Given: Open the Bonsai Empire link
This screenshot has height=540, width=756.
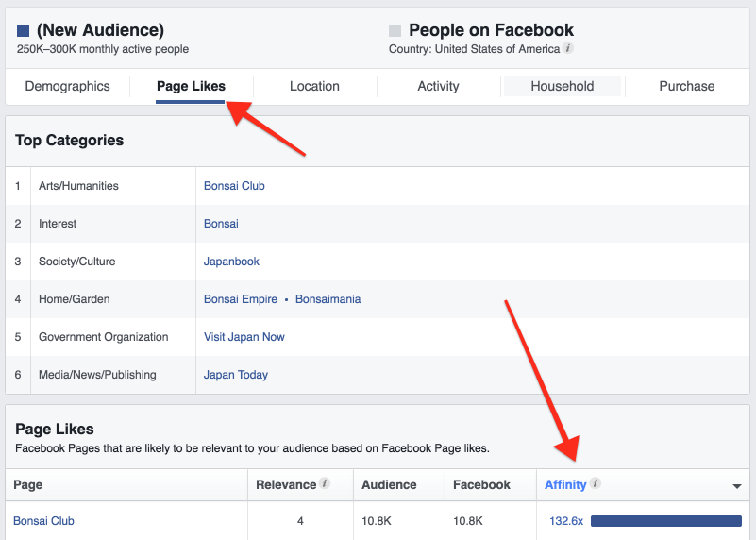Looking at the screenshot, I should pyautogui.click(x=241, y=299).
